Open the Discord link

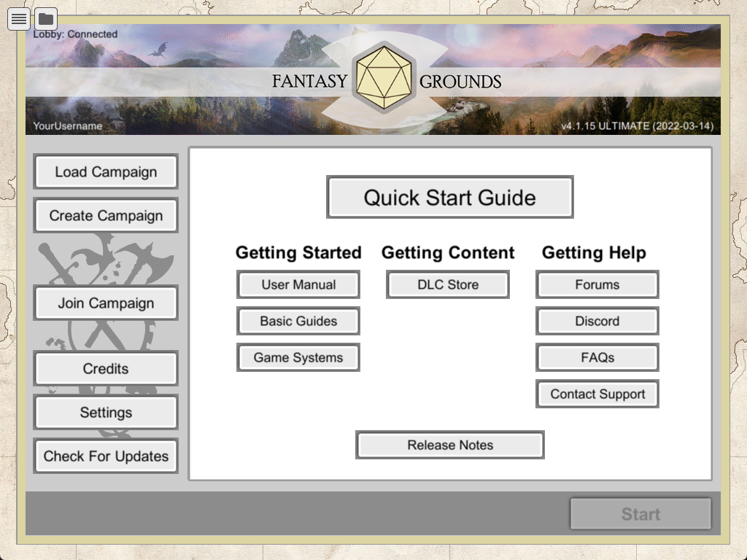click(597, 321)
